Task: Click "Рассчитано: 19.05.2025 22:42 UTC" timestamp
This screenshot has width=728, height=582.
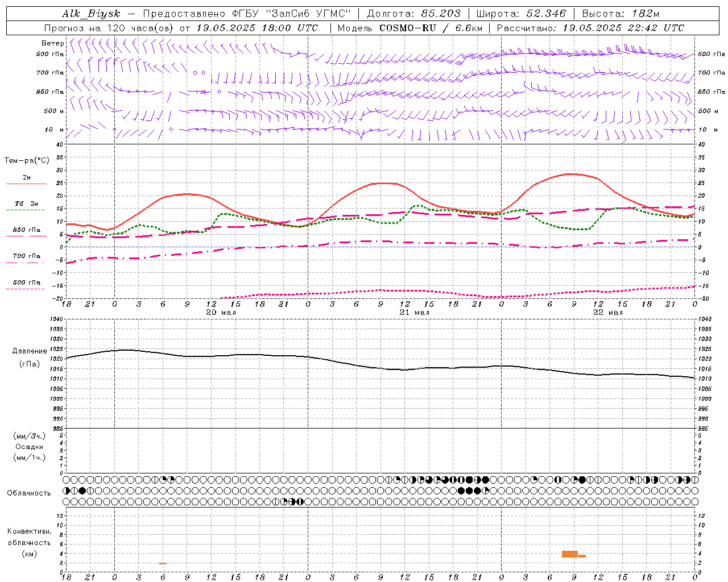Action: click(x=590, y=28)
